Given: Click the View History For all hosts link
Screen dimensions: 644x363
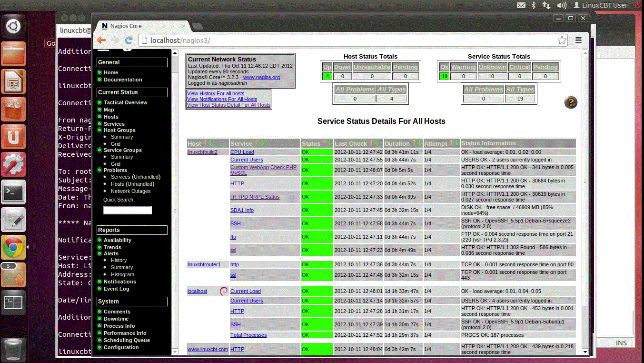Looking at the screenshot, I should click(216, 93).
